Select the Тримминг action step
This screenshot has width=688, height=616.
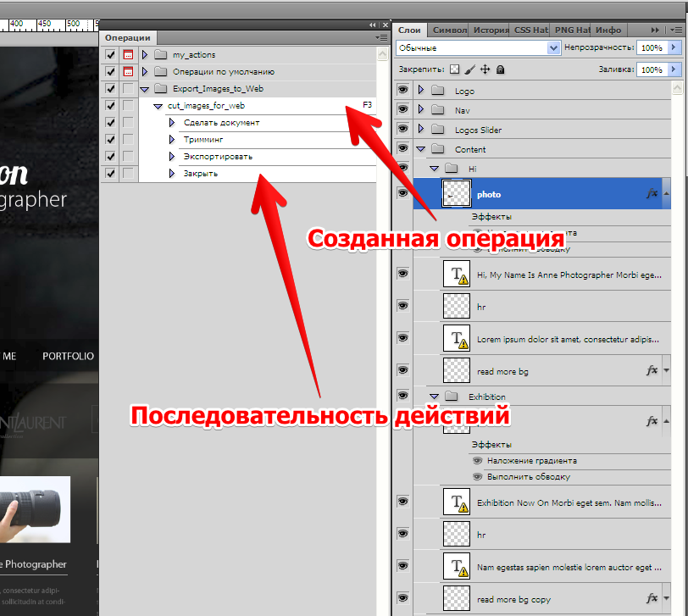point(258,140)
